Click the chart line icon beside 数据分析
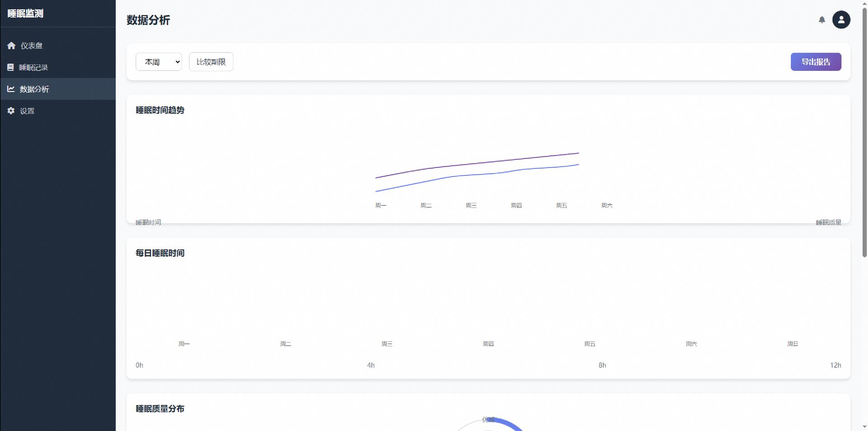868x431 pixels. (11, 89)
